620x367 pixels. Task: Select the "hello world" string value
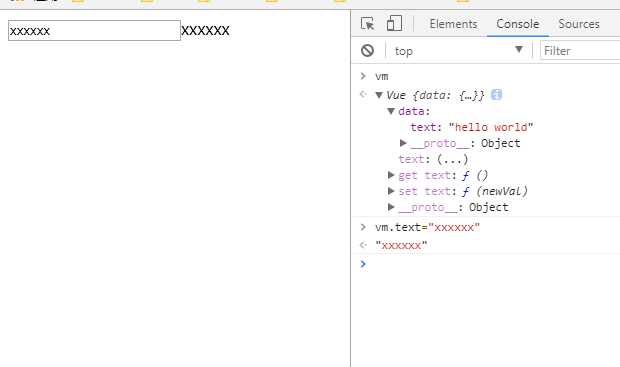[x=491, y=127]
